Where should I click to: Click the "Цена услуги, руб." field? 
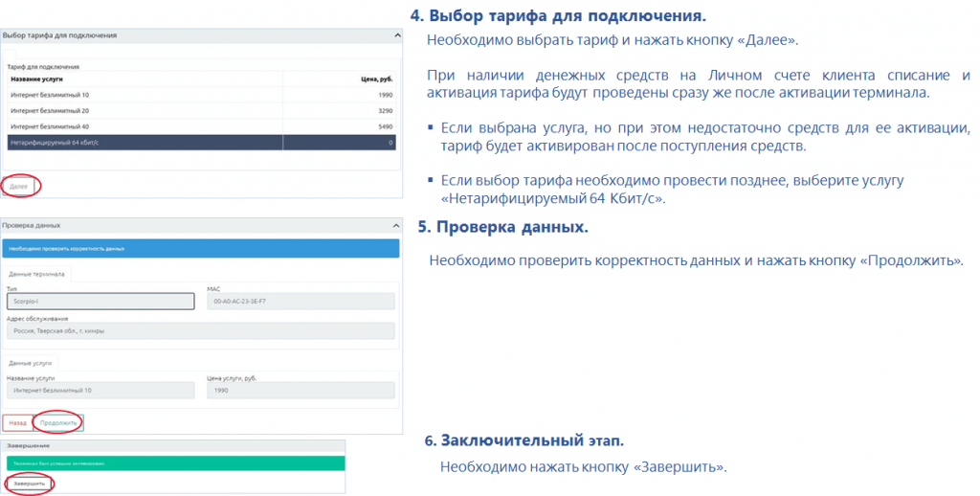tap(301, 391)
